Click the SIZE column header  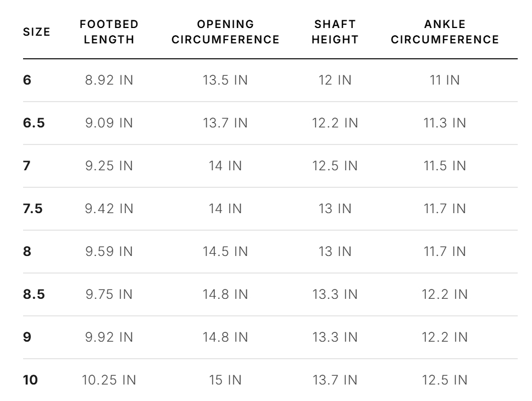tap(37, 32)
